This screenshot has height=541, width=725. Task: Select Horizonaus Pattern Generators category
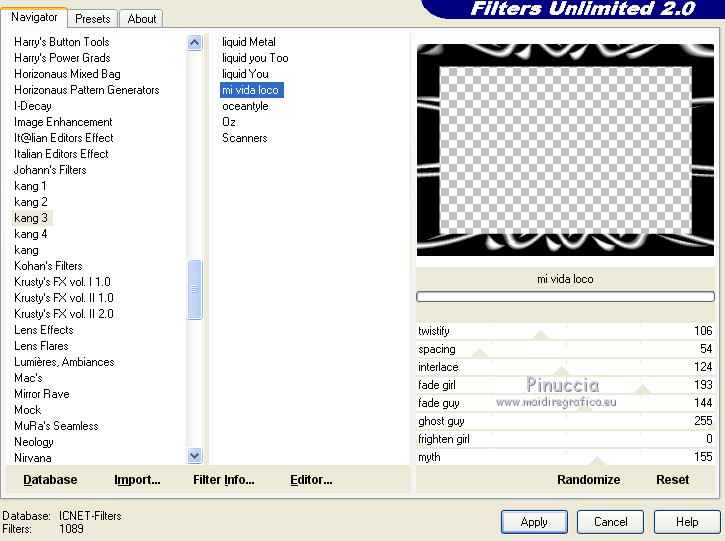[x=86, y=90]
